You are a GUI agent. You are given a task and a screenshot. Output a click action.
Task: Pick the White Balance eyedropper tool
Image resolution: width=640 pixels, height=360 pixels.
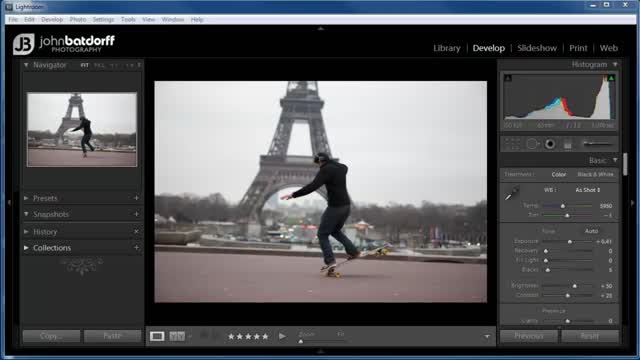point(511,193)
